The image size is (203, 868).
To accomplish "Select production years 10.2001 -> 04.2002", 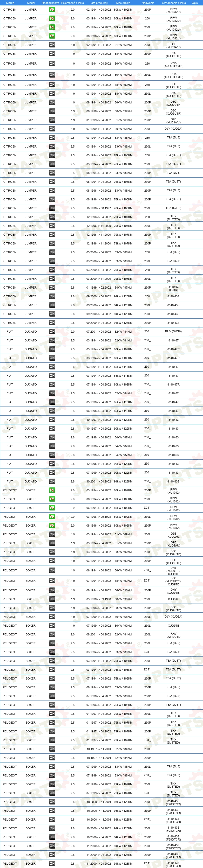I will click(x=98, y=481).
